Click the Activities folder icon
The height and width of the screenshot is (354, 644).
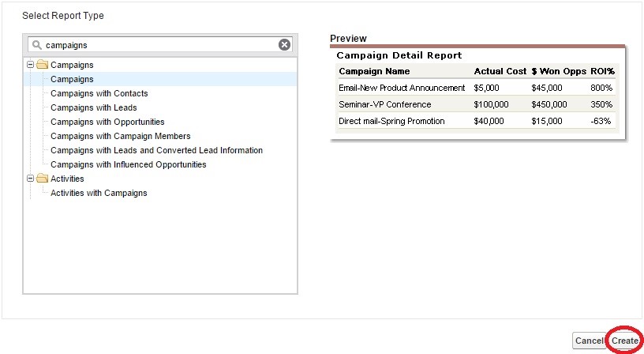(43, 179)
